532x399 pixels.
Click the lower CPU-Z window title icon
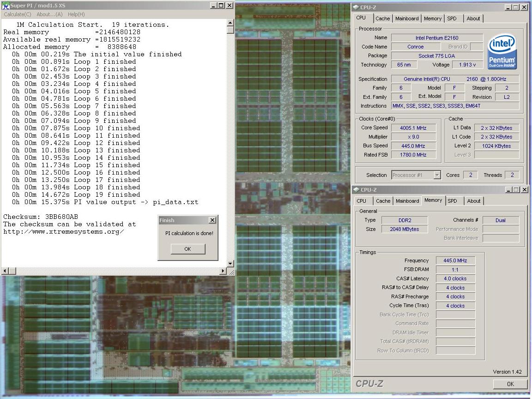356,189
